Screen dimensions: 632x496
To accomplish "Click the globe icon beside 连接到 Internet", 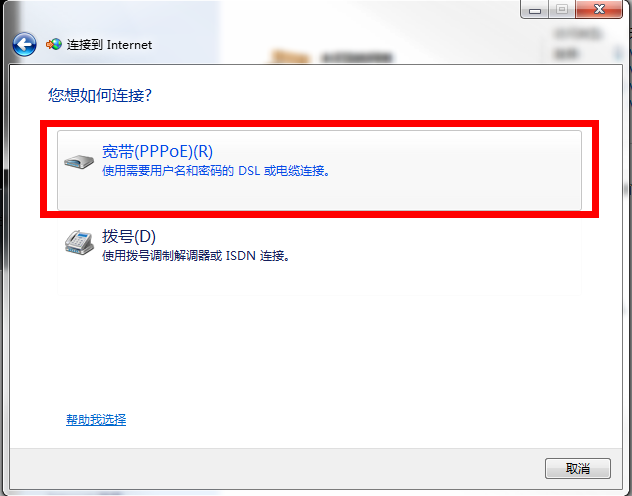I will 54,44.
